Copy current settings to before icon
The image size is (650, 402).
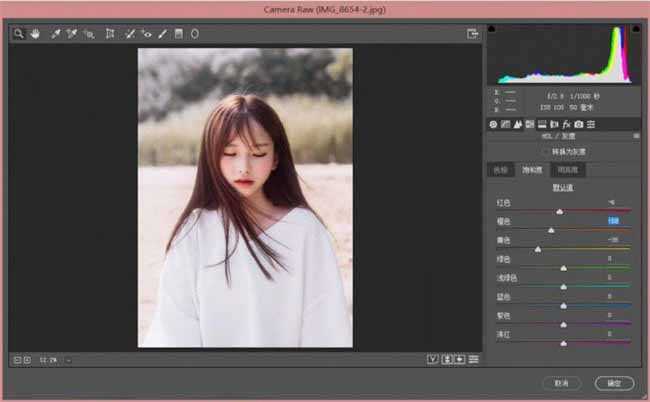click(x=460, y=359)
